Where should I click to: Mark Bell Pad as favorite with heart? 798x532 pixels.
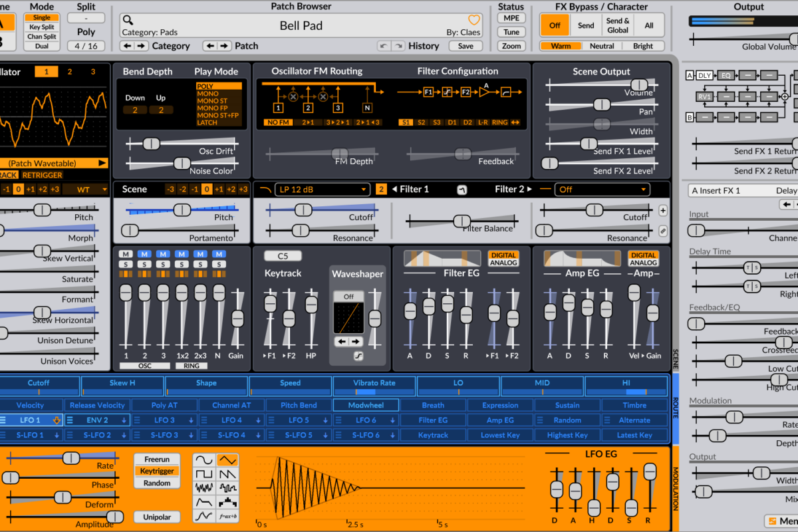tap(473, 20)
